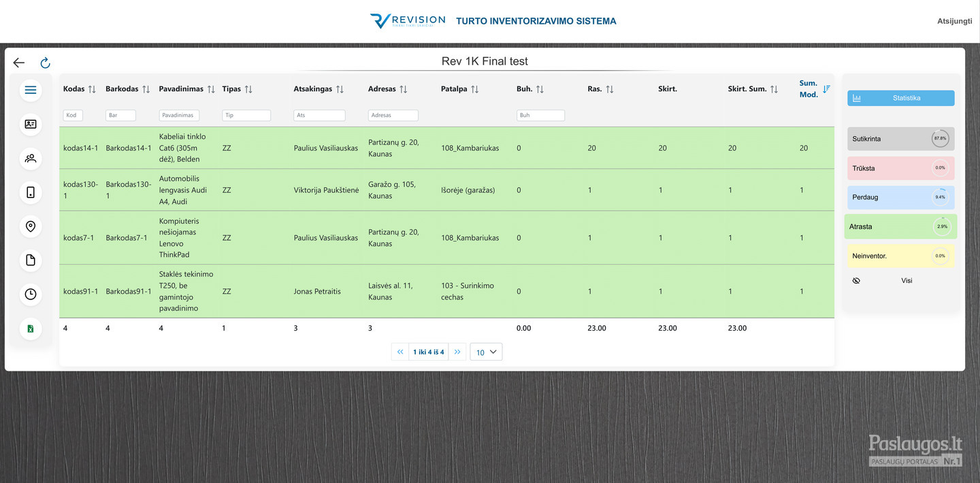The height and width of the screenshot is (483, 980).
Task: Click the Skirt. column header
Action: pos(668,89)
